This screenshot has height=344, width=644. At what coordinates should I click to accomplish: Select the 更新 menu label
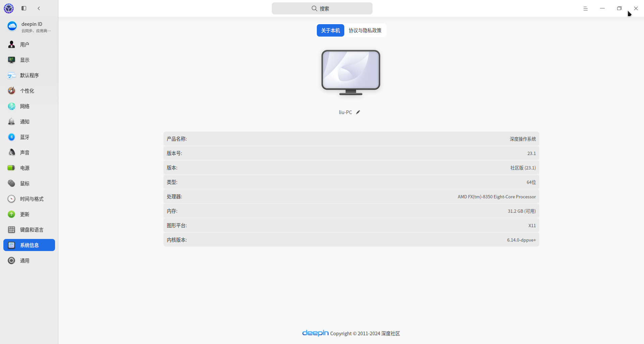(24, 214)
